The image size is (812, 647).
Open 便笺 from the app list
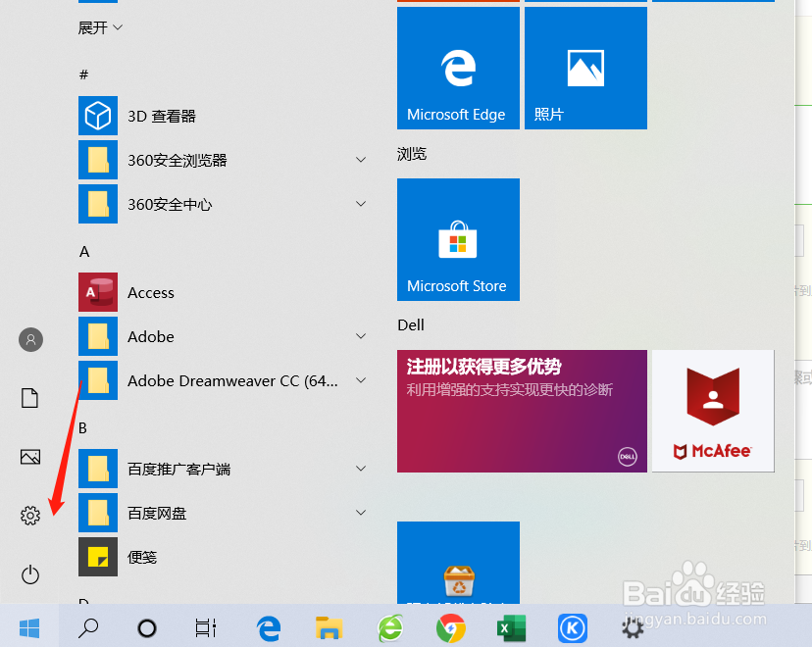[x=144, y=557]
